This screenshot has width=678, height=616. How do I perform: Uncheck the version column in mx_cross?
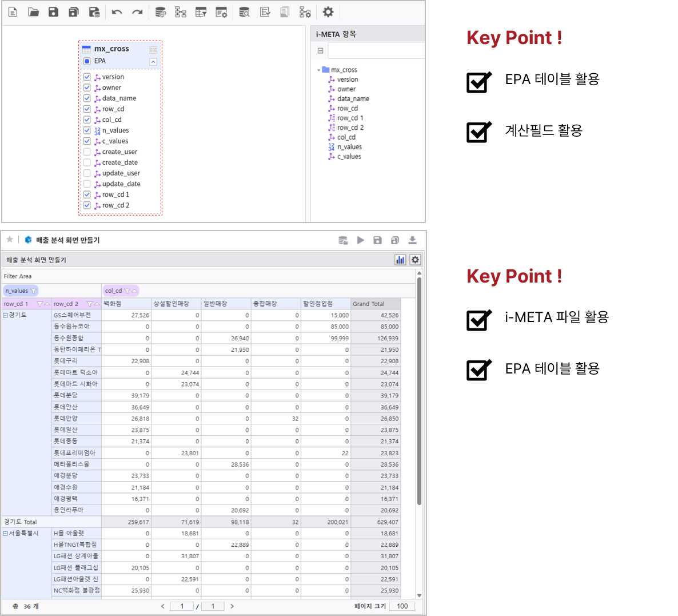pos(87,76)
